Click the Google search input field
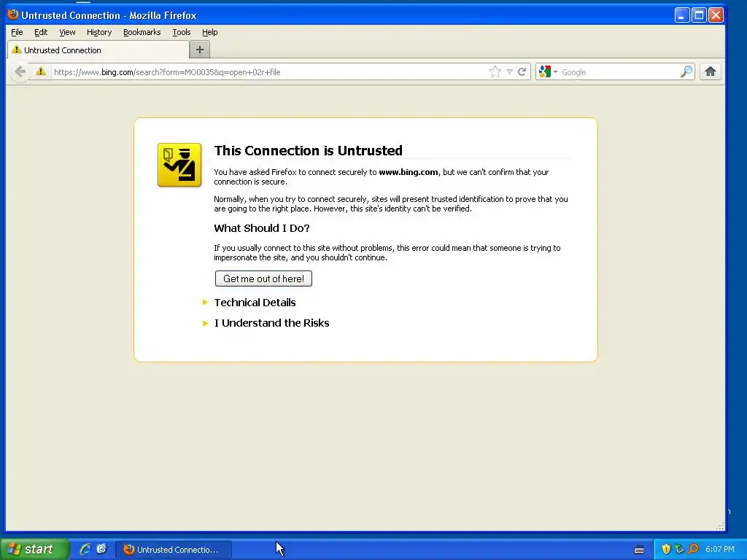Viewport: 747px width, 560px height. coord(619,72)
